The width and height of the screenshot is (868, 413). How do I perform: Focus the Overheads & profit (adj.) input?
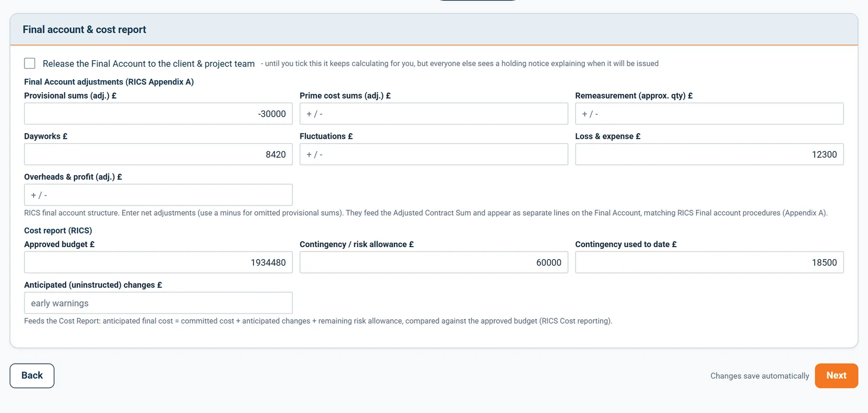click(x=158, y=195)
